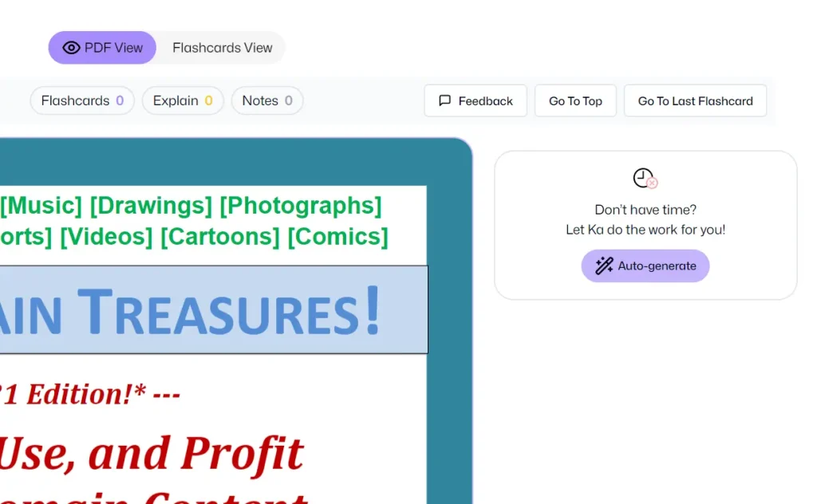Viewport: 817px width, 504px height.
Task: Click the [Drawings] text in PDF
Action: tap(151, 207)
